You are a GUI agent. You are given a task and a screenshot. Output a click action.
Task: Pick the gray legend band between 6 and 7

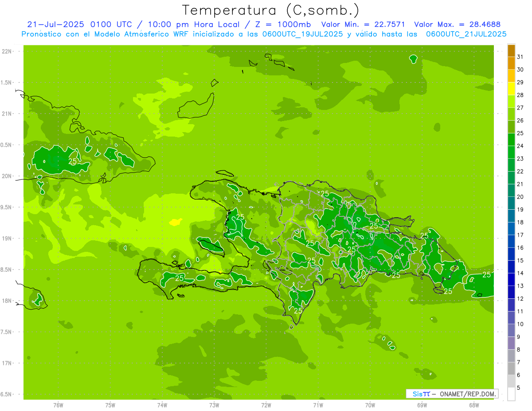511,369
